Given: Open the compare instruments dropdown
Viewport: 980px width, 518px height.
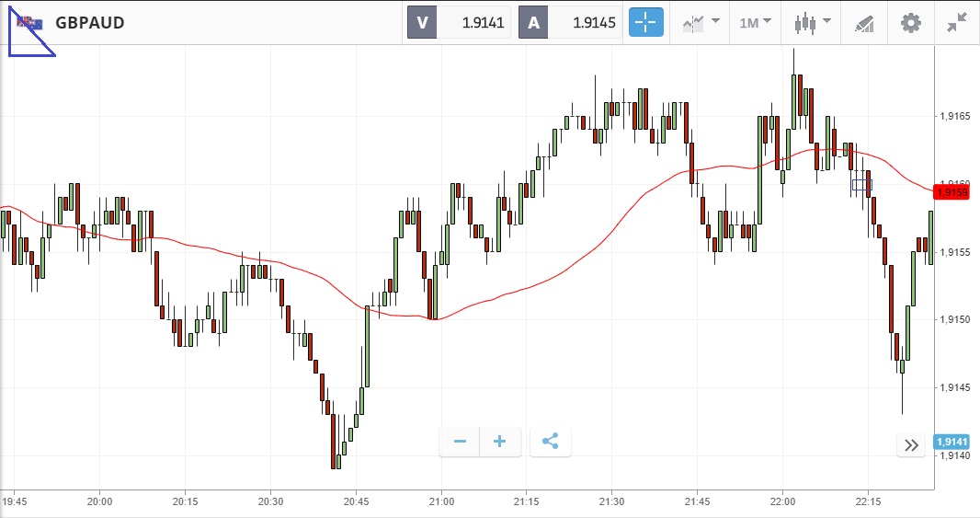Looking at the screenshot, I should pyautogui.click(x=701, y=23).
